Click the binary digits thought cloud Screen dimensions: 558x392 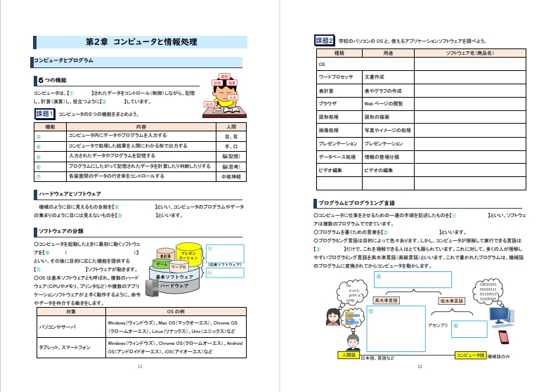(488, 292)
